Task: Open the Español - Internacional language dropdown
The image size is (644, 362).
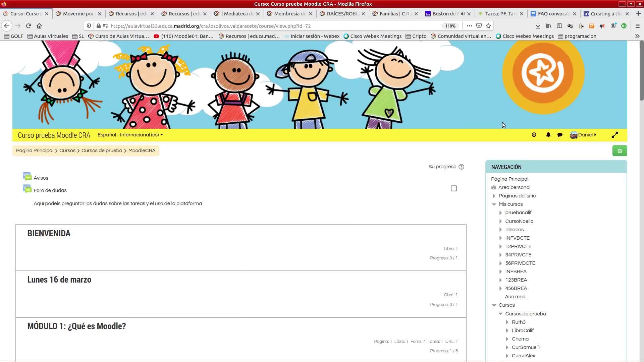Action: [130, 135]
